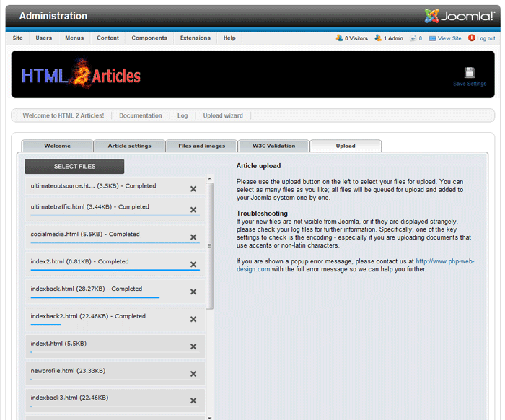Click the HTML 2 Articles banner logo
Viewport: 505px width, 420px height.
point(81,75)
